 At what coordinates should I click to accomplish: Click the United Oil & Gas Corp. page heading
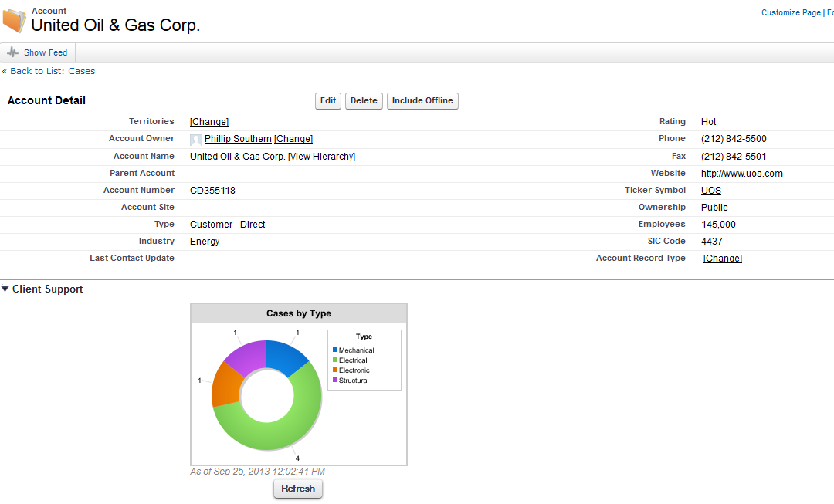pos(115,25)
